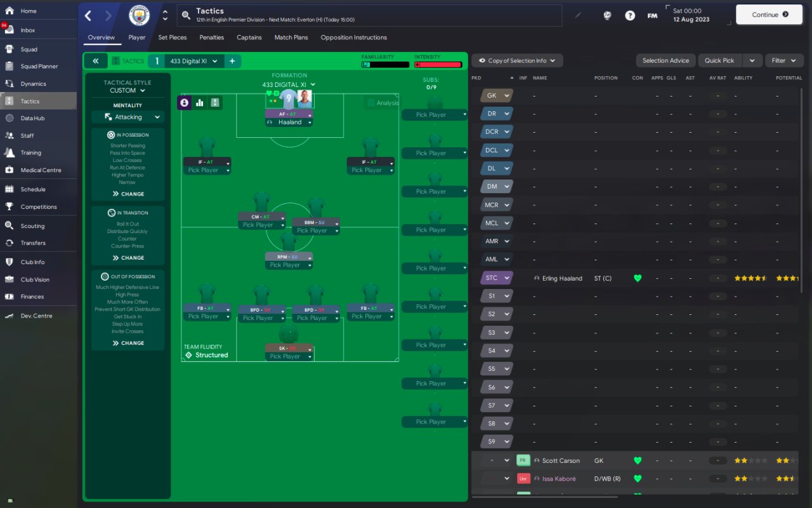Toggle the Analysis overlay on the pitch
The image size is (812, 508).
tap(383, 103)
